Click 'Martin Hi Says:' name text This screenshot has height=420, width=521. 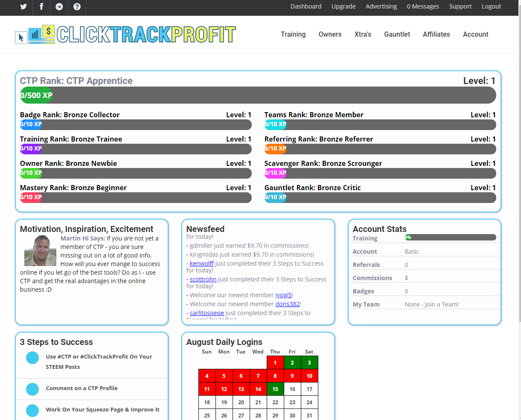[83, 238]
